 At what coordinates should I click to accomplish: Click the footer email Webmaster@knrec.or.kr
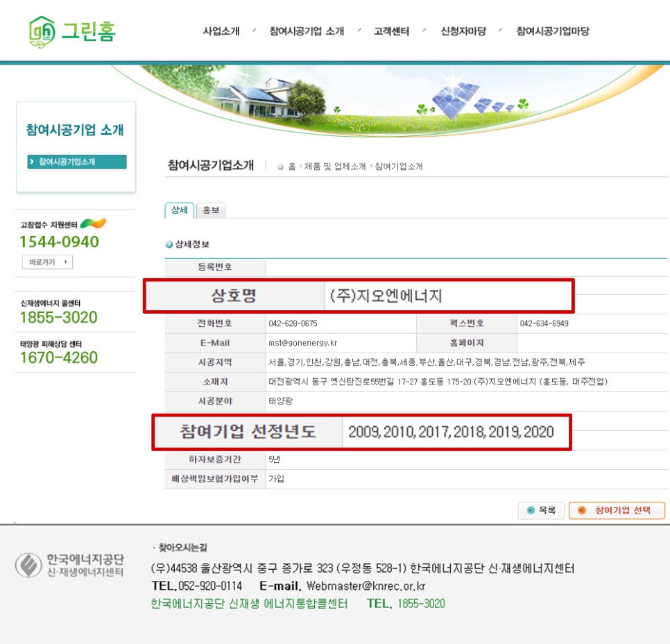tap(366, 586)
